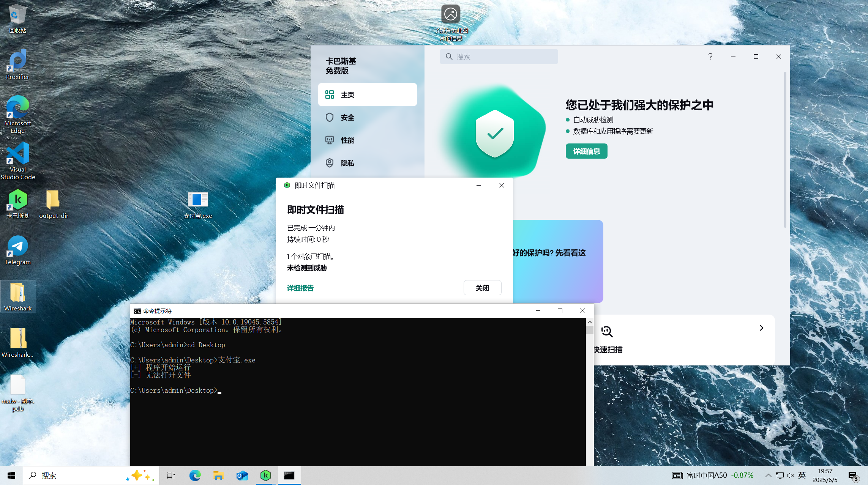
Task: Switch to Kaspersky taskbar icon
Action: [x=265, y=476]
